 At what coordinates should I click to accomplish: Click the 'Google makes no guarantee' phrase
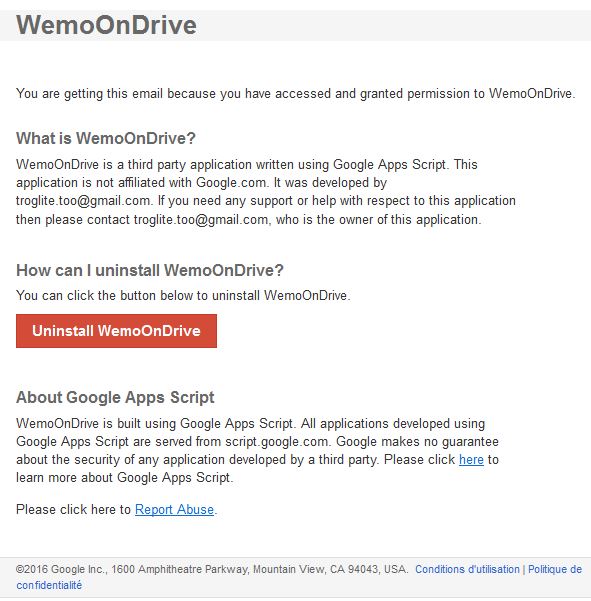(x=417, y=442)
